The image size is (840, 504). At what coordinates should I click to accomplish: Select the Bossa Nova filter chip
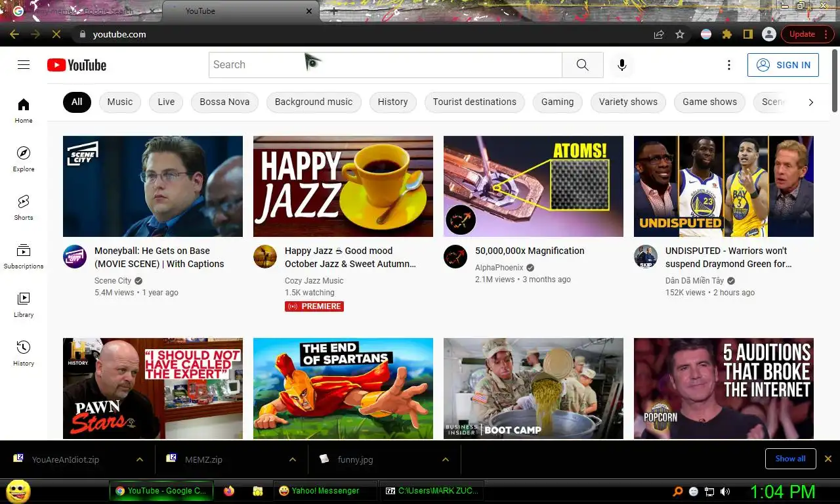pos(224,102)
